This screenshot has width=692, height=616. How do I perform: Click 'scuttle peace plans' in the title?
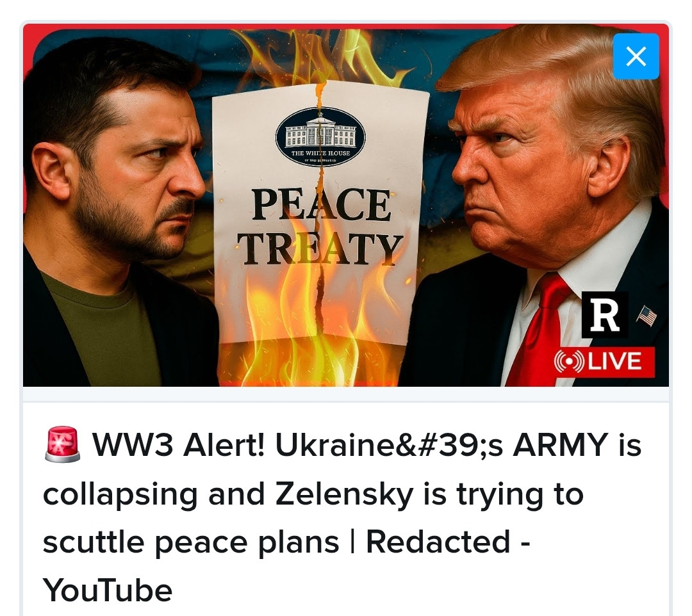191,542
